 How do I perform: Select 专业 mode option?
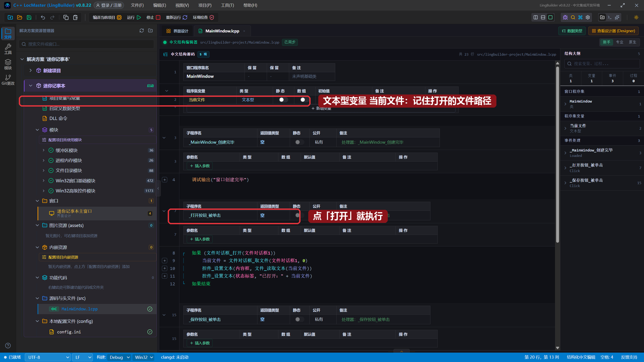coord(620,42)
